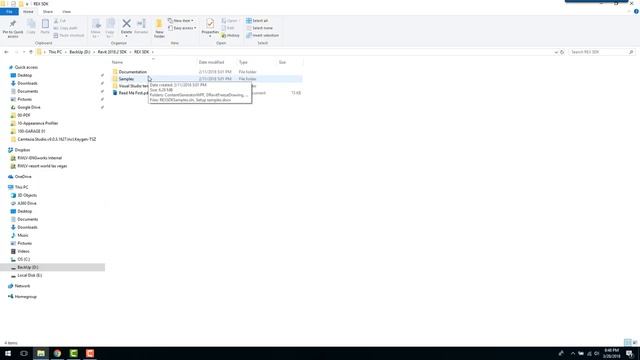This screenshot has height=360, width=640.
Task: Open 100-GARAGE 01 folder
Action: click(x=31, y=131)
